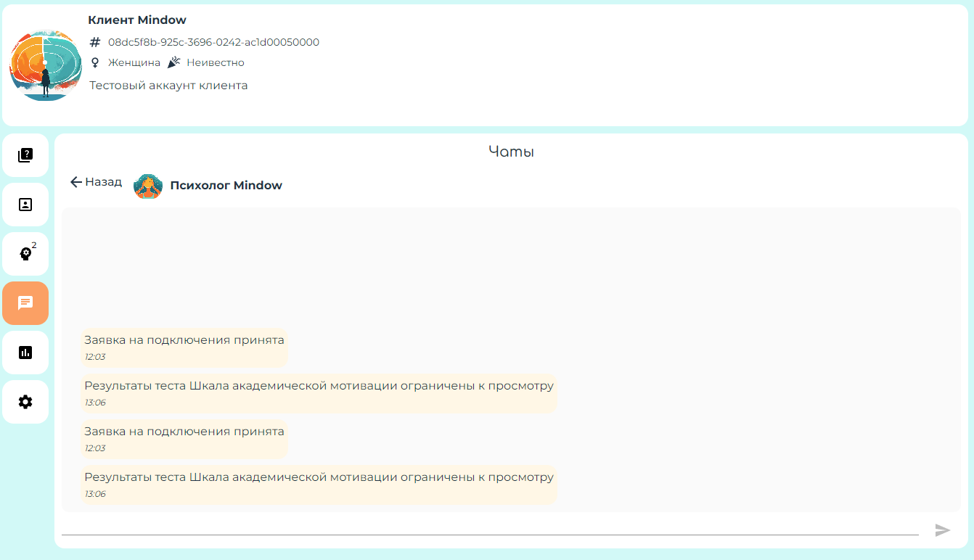
Task: Click the hash ID icon
Action: click(95, 42)
